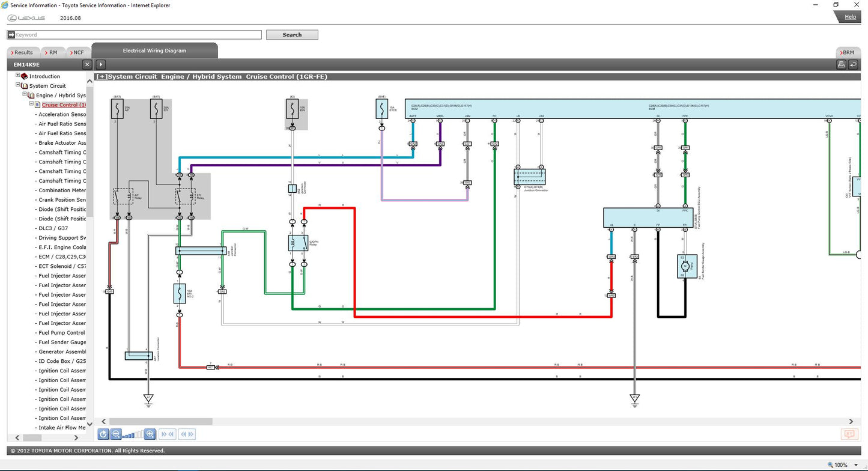Click the return arrow icon beside print
The height and width of the screenshot is (471, 868).
coord(853,64)
